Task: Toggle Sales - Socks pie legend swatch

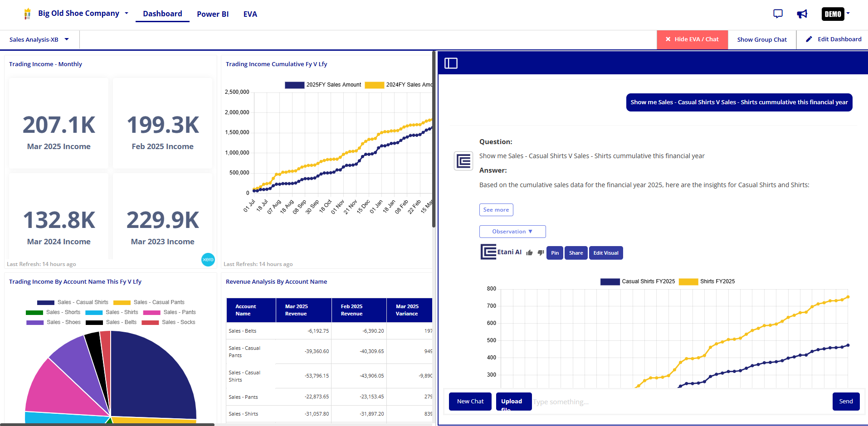Action: click(150, 322)
